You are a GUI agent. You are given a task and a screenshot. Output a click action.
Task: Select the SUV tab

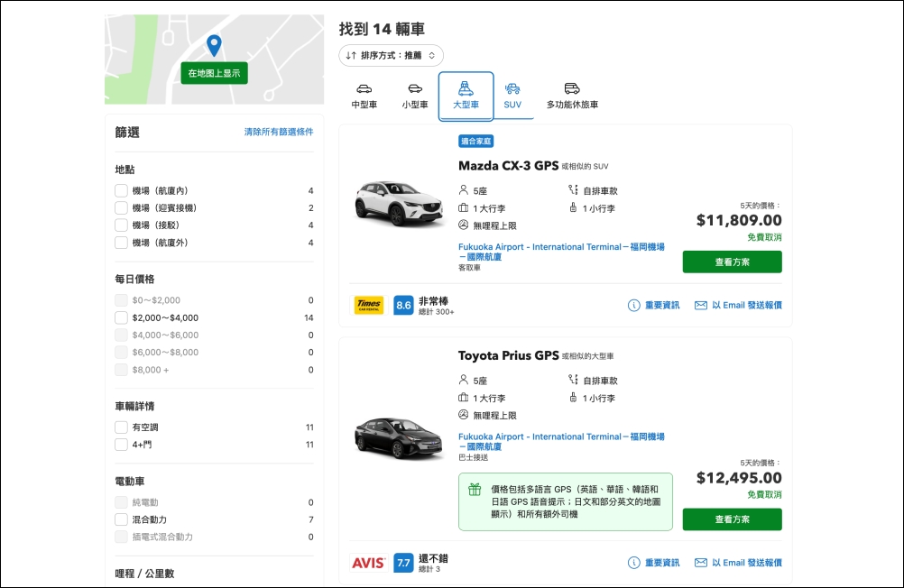pyautogui.click(x=512, y=96)
